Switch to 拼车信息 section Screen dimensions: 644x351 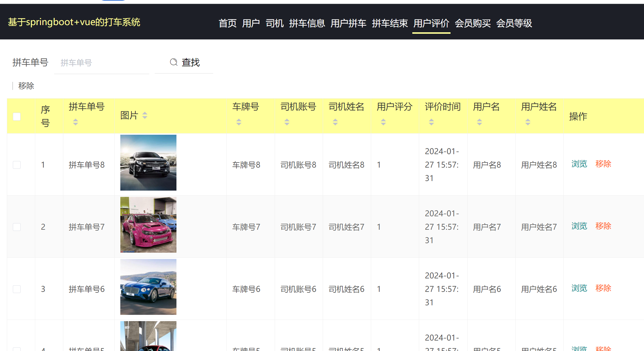(308, 23)
